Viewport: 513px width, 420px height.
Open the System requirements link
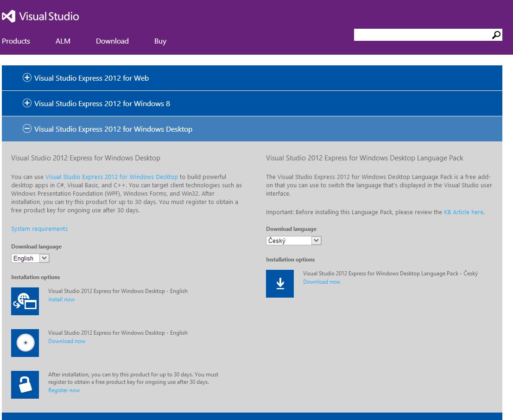tap(39, 229)
